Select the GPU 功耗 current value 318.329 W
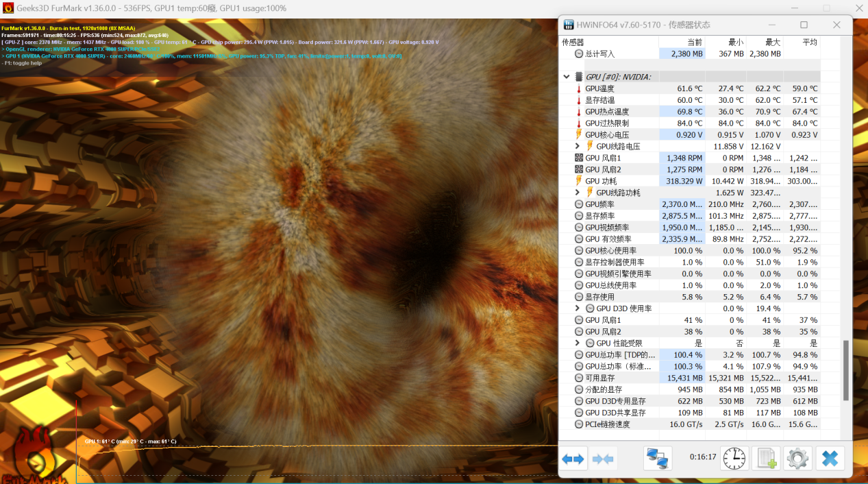The width and height of the screenshot is (868, 484). 684,181
